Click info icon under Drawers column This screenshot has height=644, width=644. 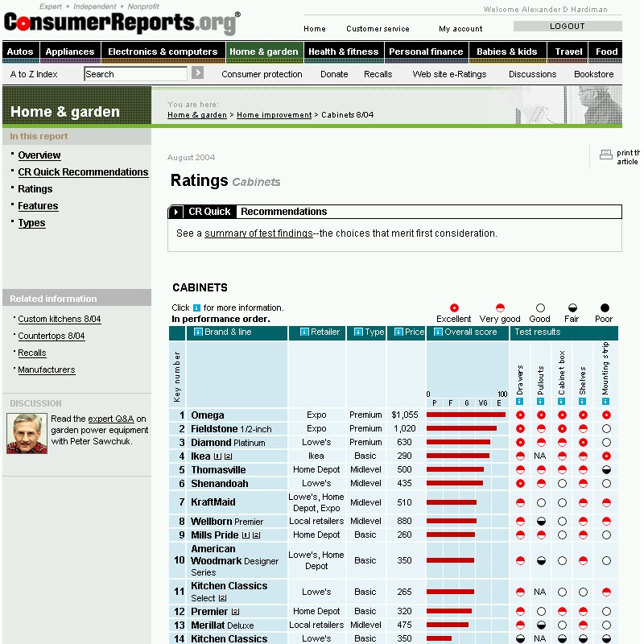519,401
